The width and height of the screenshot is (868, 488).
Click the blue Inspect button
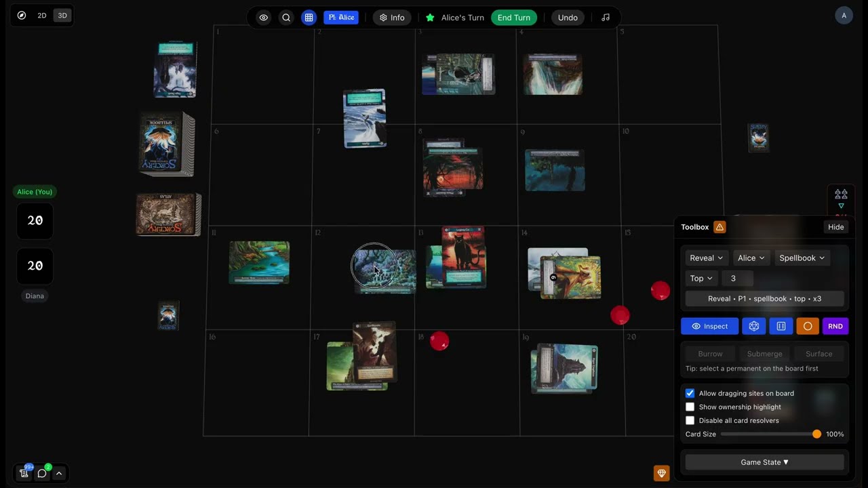709,326
